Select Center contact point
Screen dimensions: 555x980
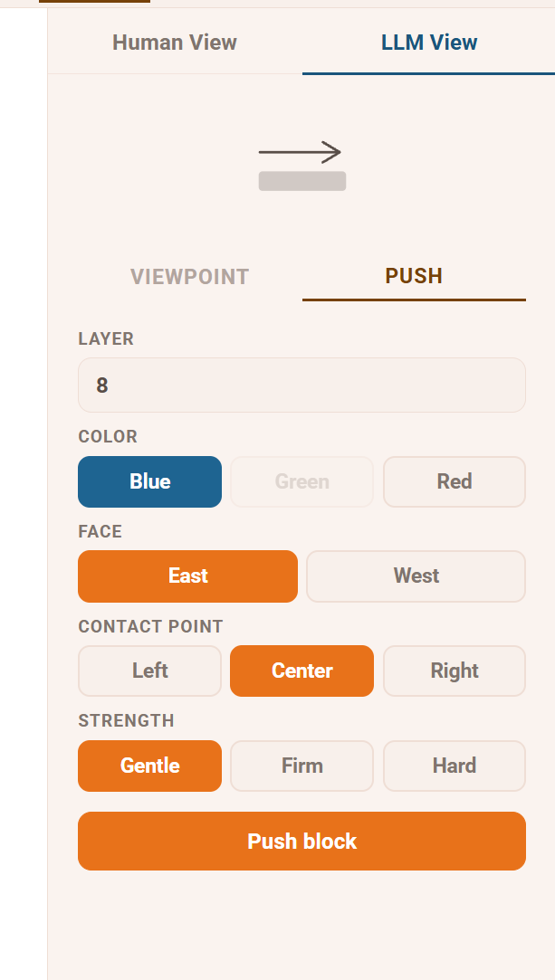coord(301,671)
